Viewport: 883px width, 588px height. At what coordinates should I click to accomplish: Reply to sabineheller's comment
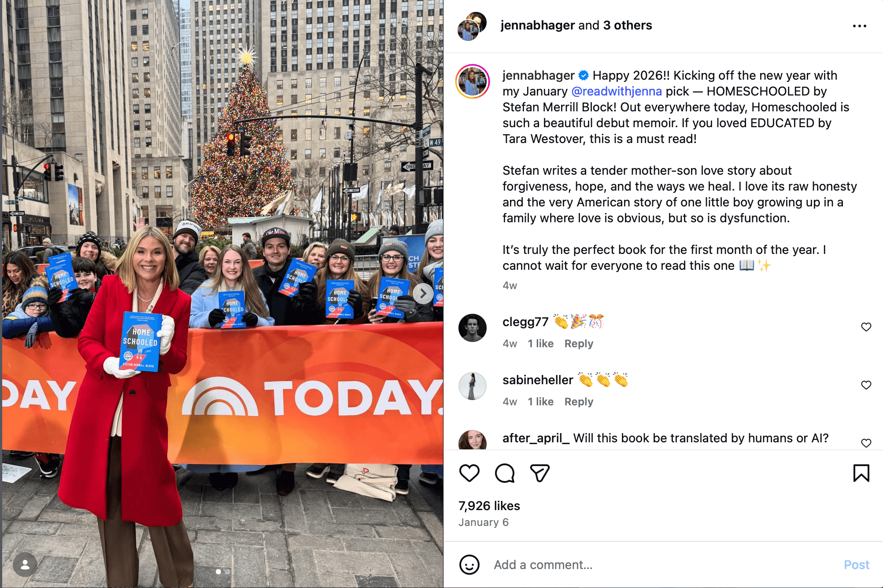coord(579,402)
